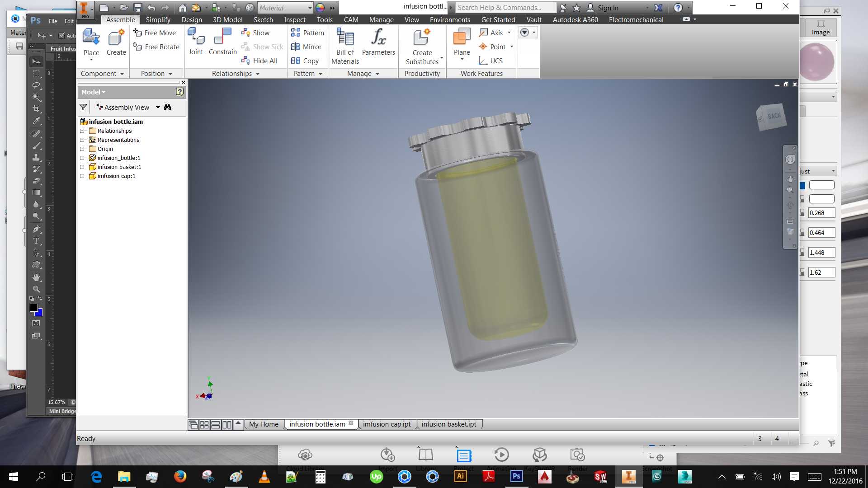Click the Copy components tool
868x488 pixels.
[x=305, y=61]
